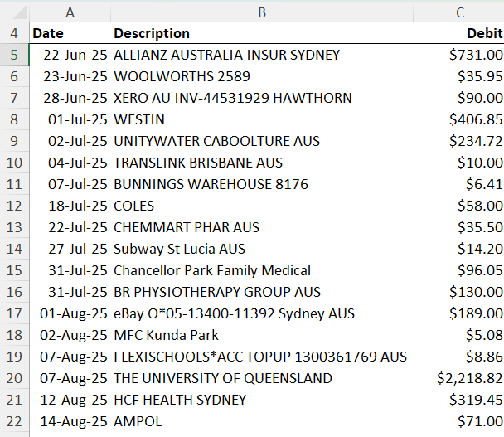Select FLEXISCHOOLS*ACC TOPUP cell
This screenshot has height=437, width=504.
(x=262, y=357)
